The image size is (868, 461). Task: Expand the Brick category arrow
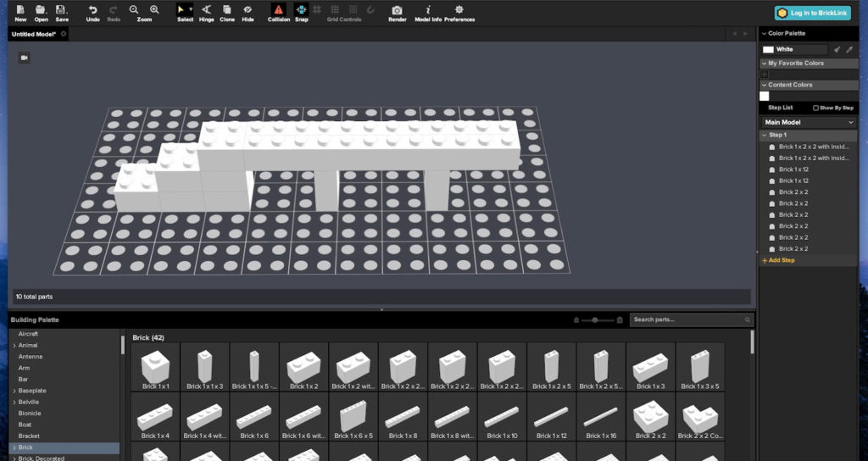pos(14,447)
